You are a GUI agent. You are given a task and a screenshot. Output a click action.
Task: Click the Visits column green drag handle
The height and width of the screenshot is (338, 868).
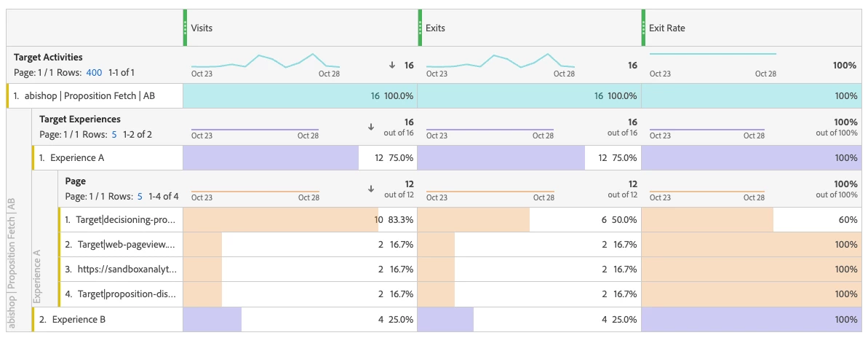click(x=186, y=28)
